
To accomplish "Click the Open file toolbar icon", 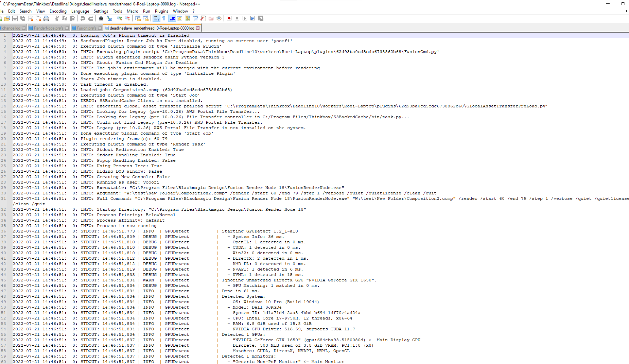I will coord(7,18).
